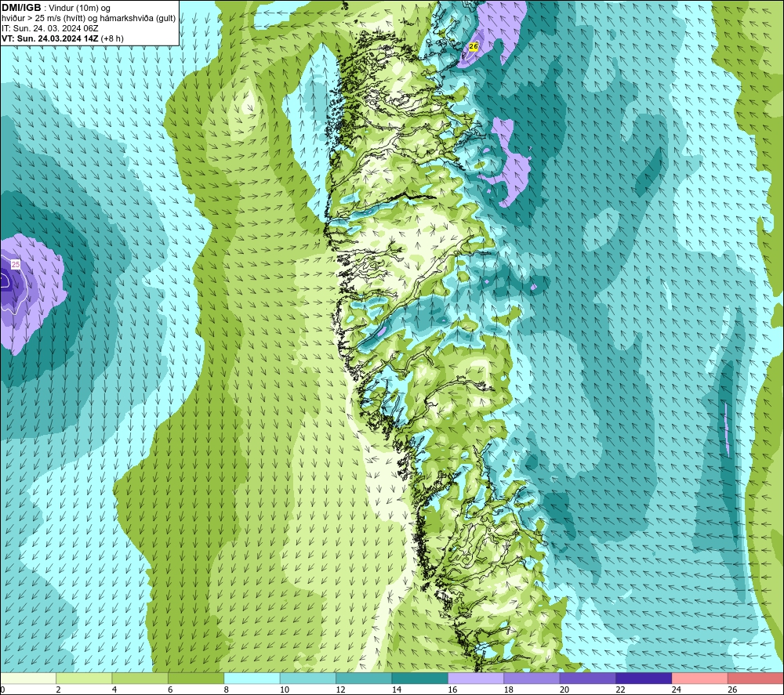Click the '26' legend scale label at bottom
The height and width of the screenshot is (695, 784).
pyautogui.click(x=732, y=690)
